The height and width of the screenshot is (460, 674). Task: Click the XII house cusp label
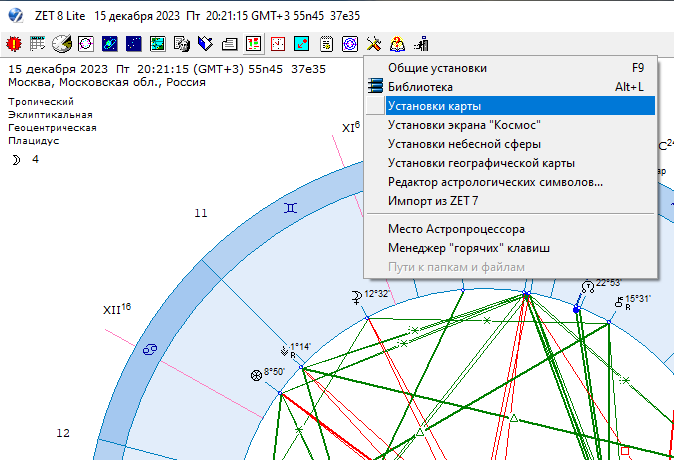point(117,309)
